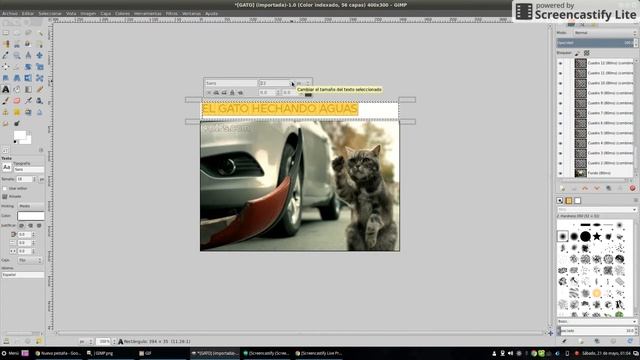The image size is (640, 360).
Task: Select the Color Picker tool
Action: pos(6,55)
